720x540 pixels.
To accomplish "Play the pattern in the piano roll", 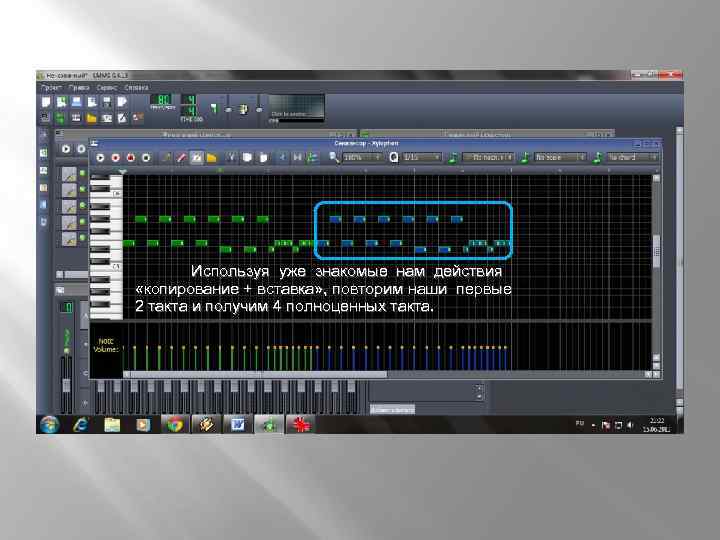I will coord(100,158).
